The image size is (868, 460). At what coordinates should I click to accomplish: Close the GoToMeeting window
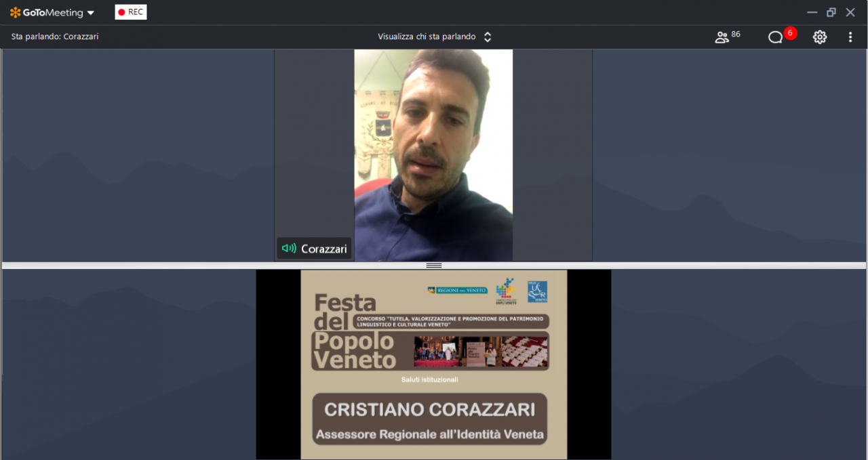pyautogui.click(x=850, y=12)
